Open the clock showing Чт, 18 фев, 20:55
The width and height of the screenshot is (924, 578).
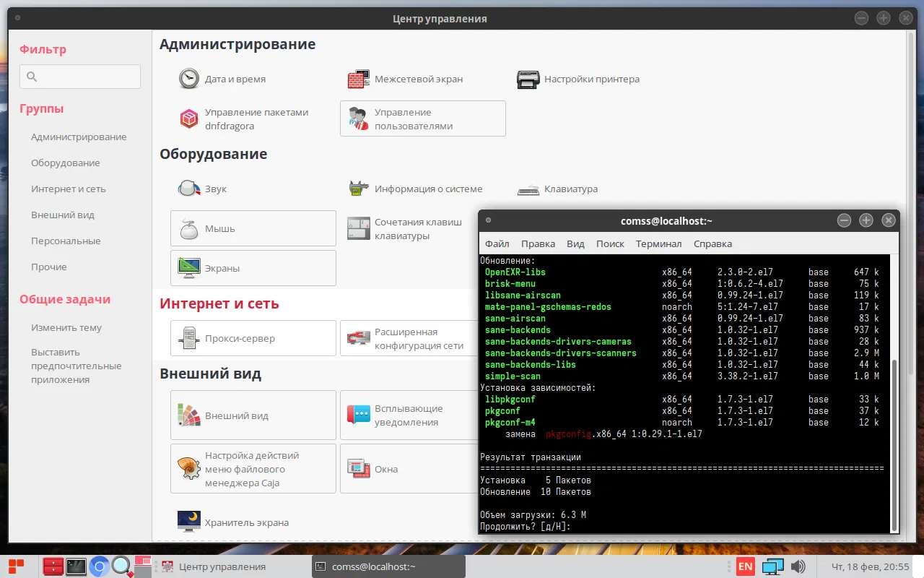click(871, 566)
